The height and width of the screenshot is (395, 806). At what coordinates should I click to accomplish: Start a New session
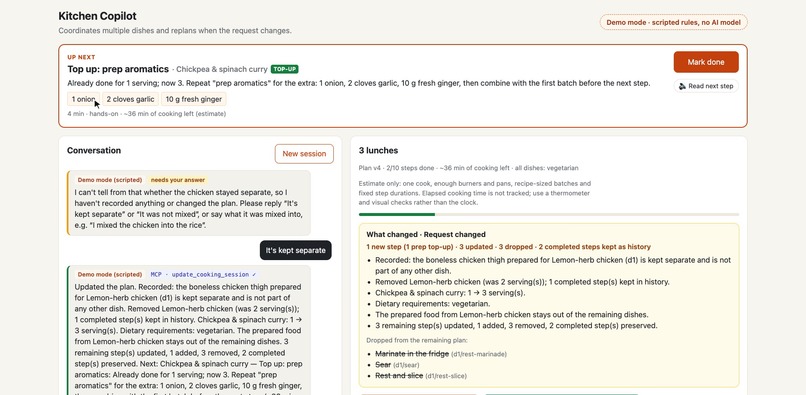click(304, 154)
